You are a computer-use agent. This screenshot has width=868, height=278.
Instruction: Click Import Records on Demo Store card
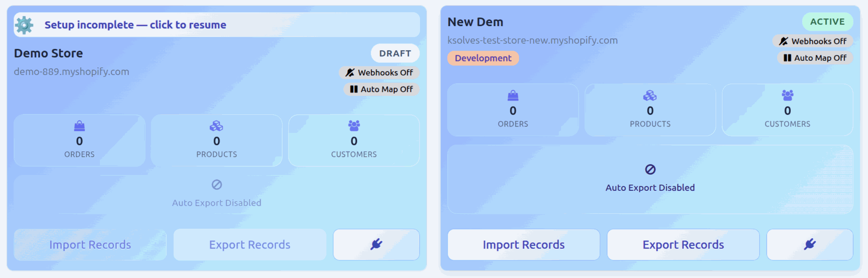point(90,245)
